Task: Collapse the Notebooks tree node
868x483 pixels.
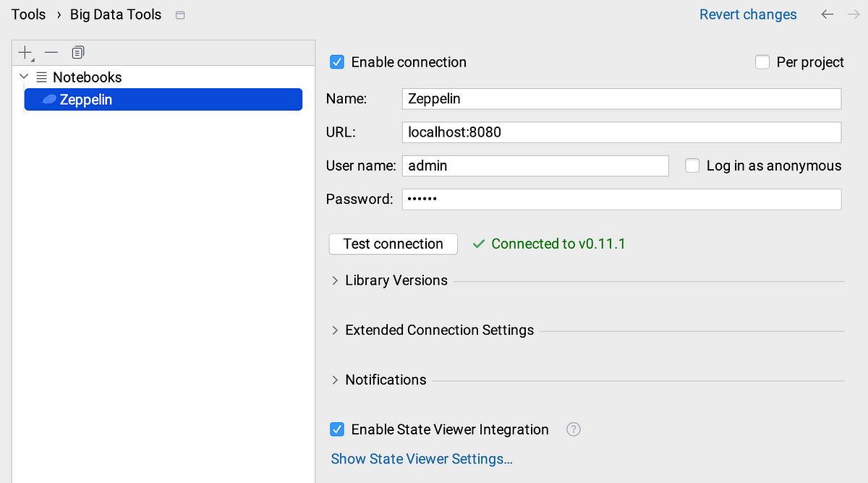Action: tap(25, 77)
